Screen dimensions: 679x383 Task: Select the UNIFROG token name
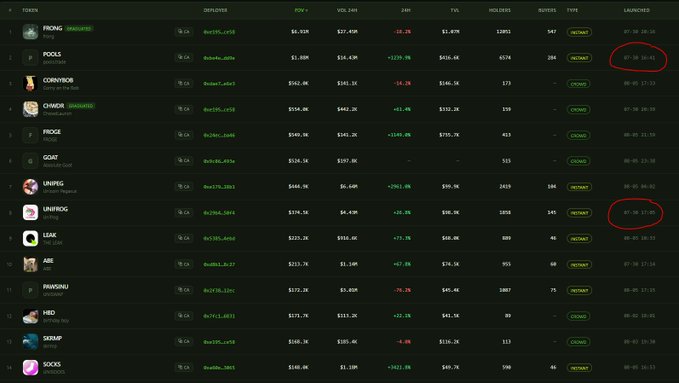point(55,209)
